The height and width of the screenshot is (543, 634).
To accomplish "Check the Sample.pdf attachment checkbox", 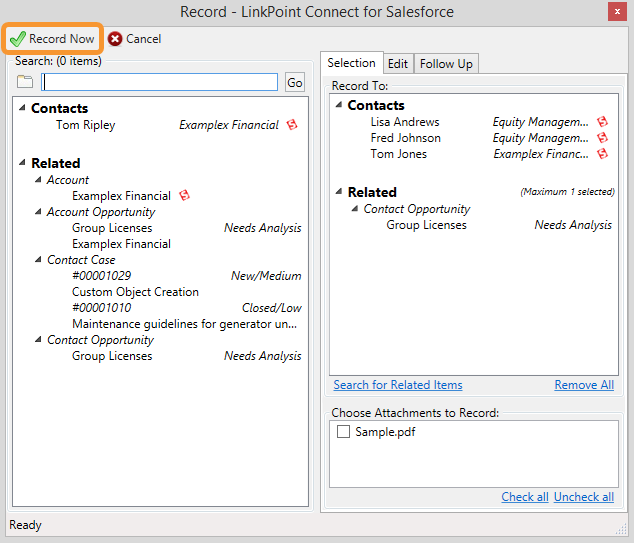I will pyautogui.click(x=343, y=431).
